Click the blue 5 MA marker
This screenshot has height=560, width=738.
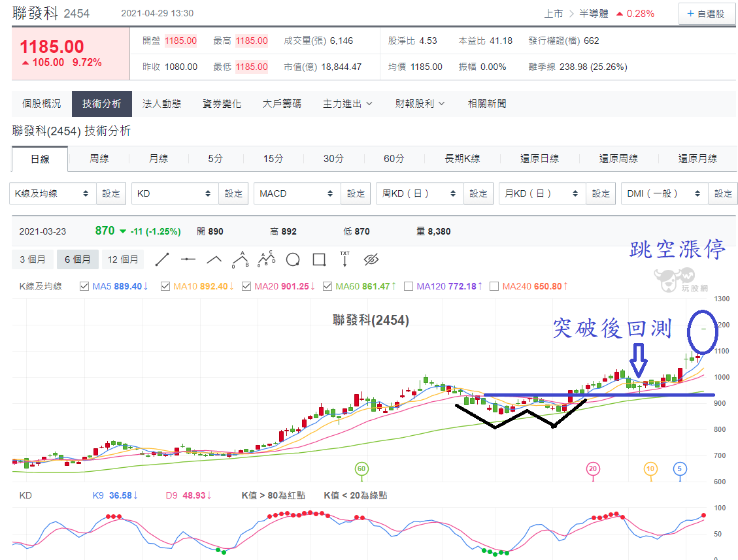coord(680,469)
